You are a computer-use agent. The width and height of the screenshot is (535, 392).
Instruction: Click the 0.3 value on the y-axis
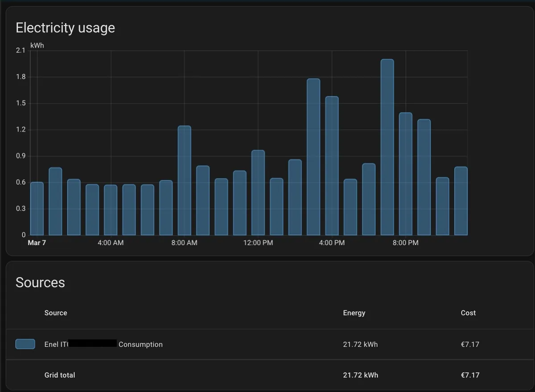[x=21, y=208]
